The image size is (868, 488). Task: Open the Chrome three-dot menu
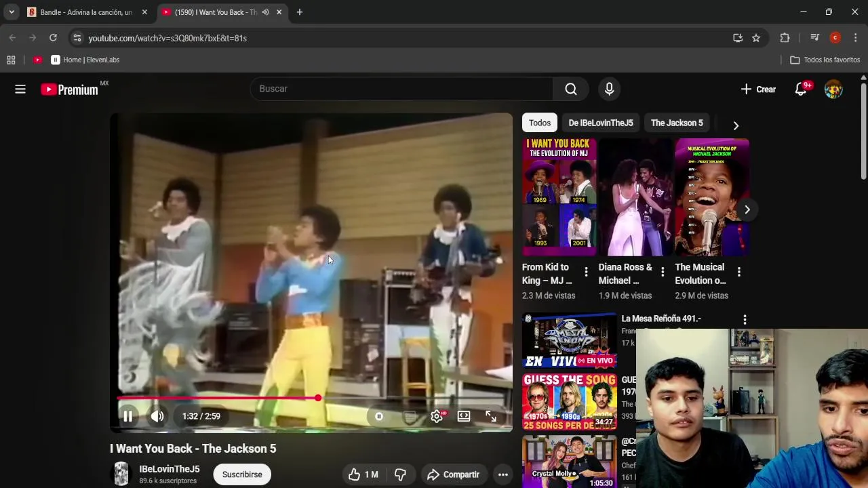[x=855, y=38]
